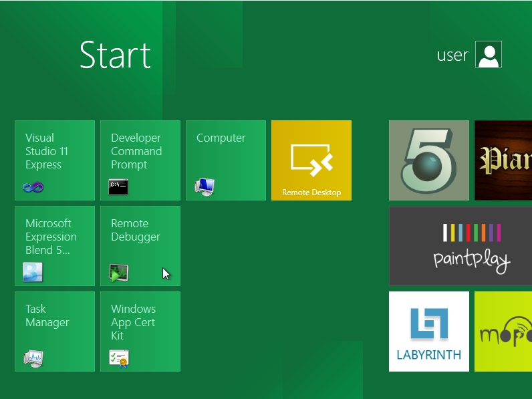Open the Computer tile
532x399 pixels.
pyautogui.click(x=226, y=160)
